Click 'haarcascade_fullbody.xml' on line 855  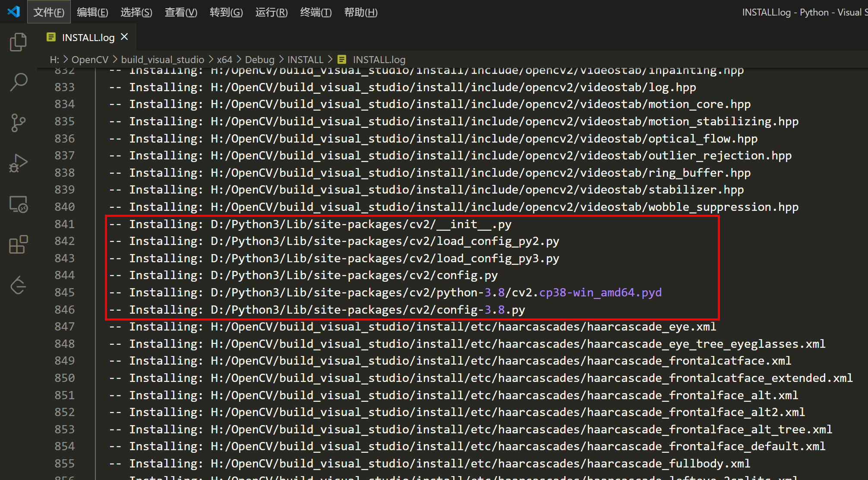tap(669, 464)
